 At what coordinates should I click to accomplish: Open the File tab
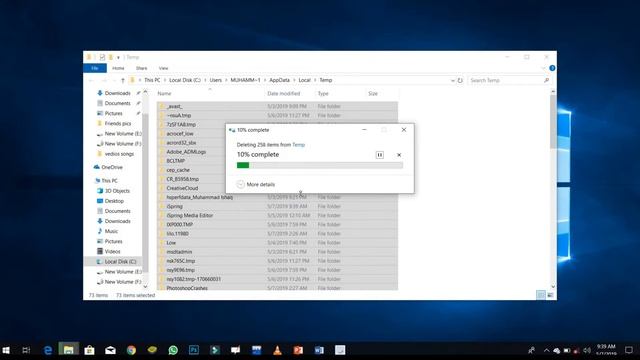(95, 68)
